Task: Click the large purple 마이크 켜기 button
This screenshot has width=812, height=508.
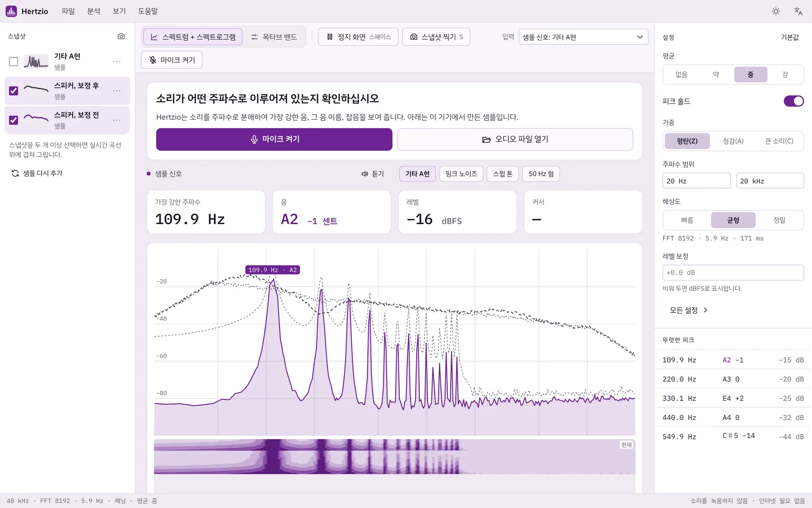Action: (274, 139)
